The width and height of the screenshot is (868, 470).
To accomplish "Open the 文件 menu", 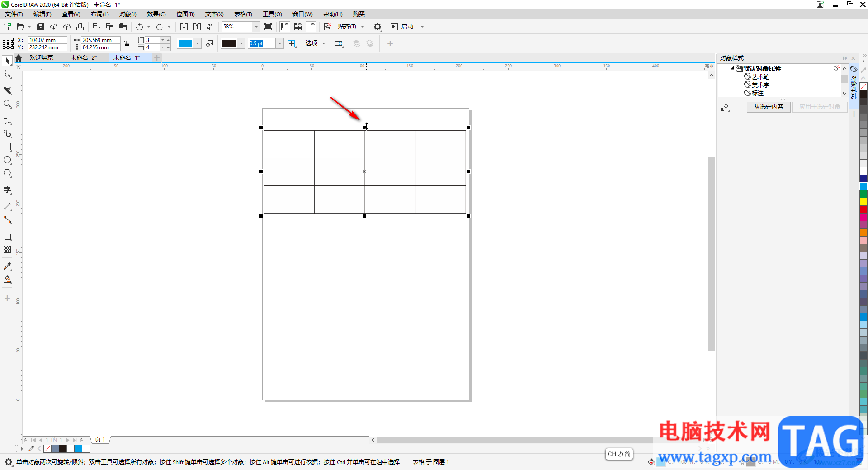I will coord(14,14).
